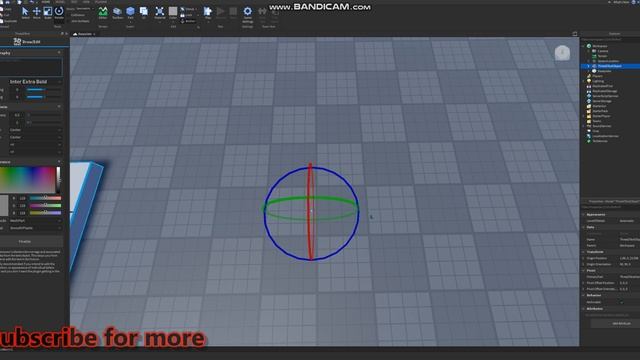Open the Toolbox
Viewport: 640px width, 360px height.
117,13
